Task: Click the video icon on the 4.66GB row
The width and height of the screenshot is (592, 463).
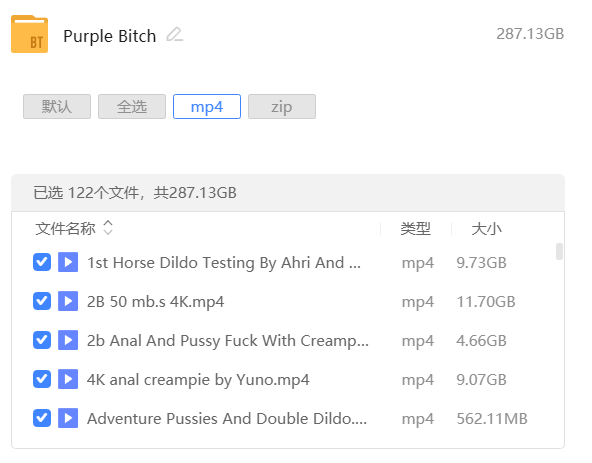Action: 68,340
